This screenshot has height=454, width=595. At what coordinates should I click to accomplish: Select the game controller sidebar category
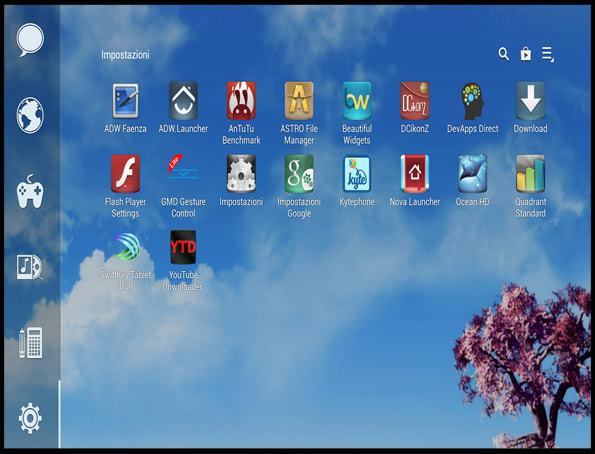[x=30, y=192]
